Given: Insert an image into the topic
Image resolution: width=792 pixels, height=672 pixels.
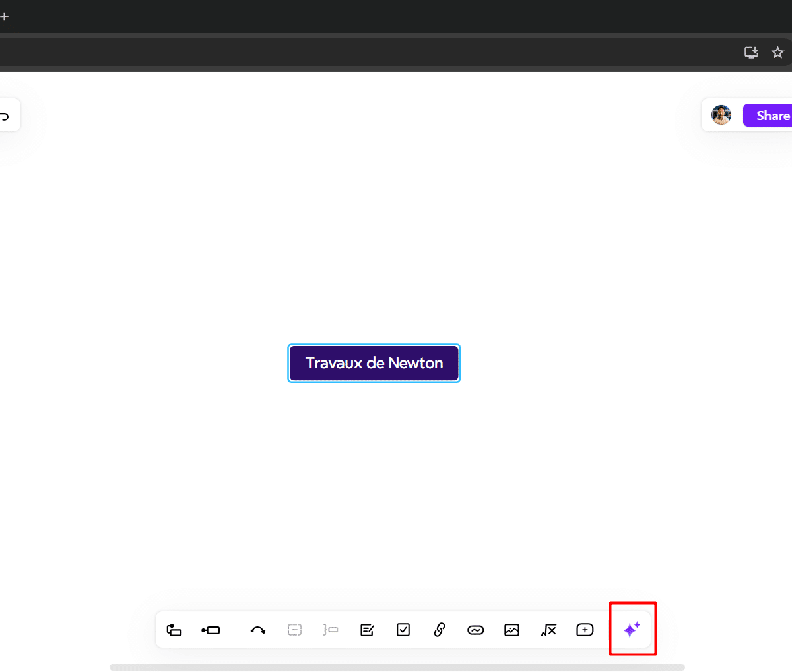Looking at the screenshot, I should [x=511, y=630].
